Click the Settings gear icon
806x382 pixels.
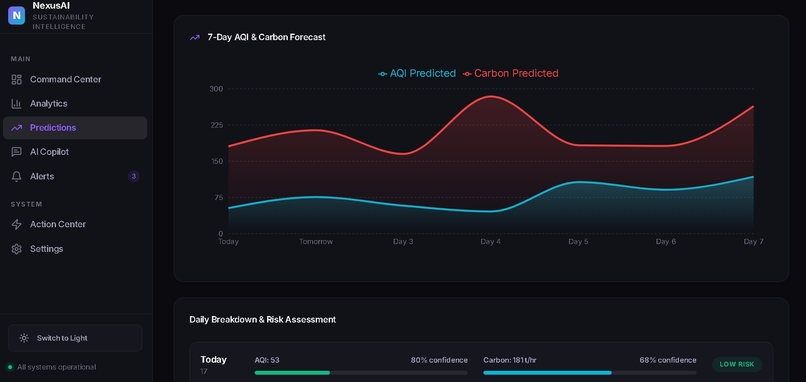(x=16, y=249)
